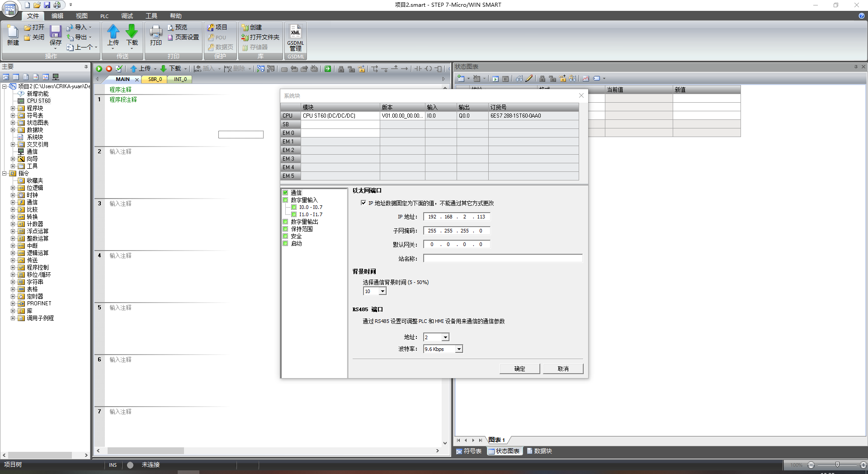The height and width of the screenshot is (474, 868).
Task: Click the New (新建) project icon
Action: (x=13, y=32)
